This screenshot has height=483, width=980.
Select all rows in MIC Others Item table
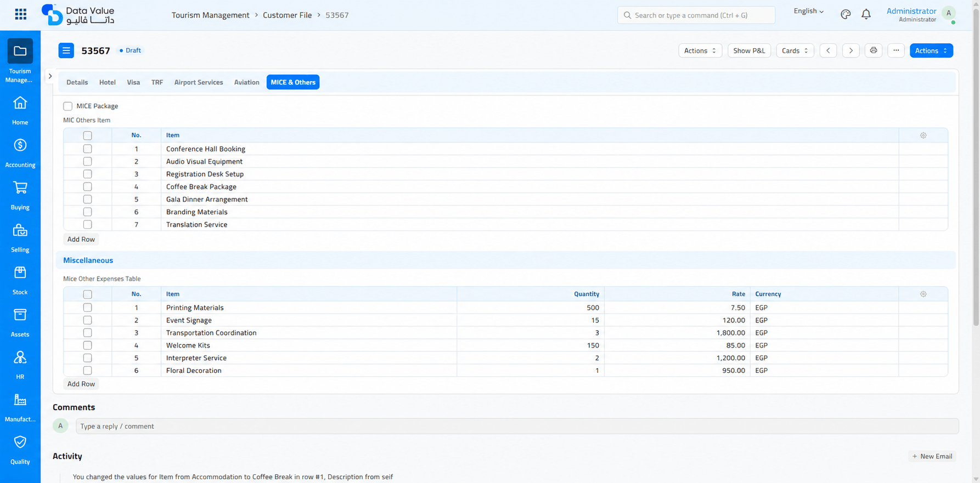click(x=87, y=135)
